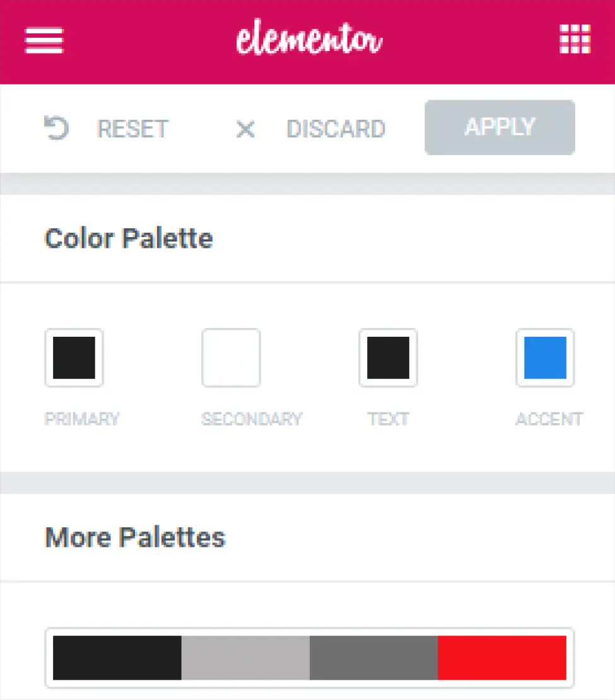
Task: Select the black segment of preset palette
Action: pos(117,658)
